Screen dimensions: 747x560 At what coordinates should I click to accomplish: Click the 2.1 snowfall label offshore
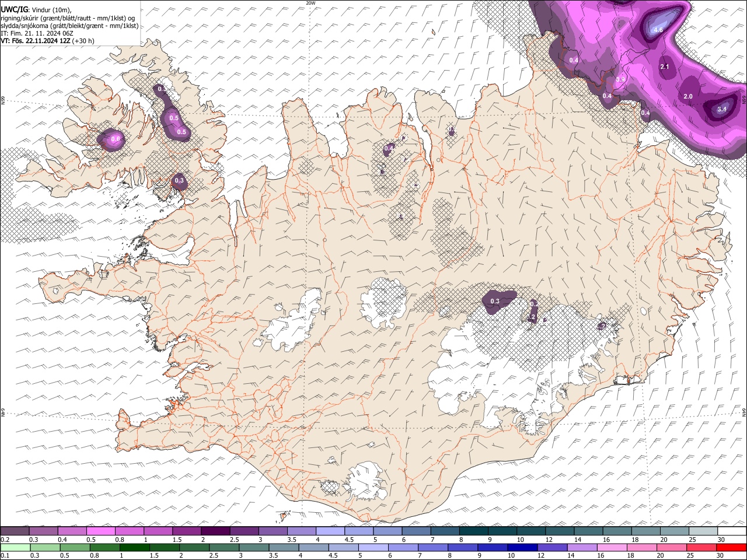point(665,67)
